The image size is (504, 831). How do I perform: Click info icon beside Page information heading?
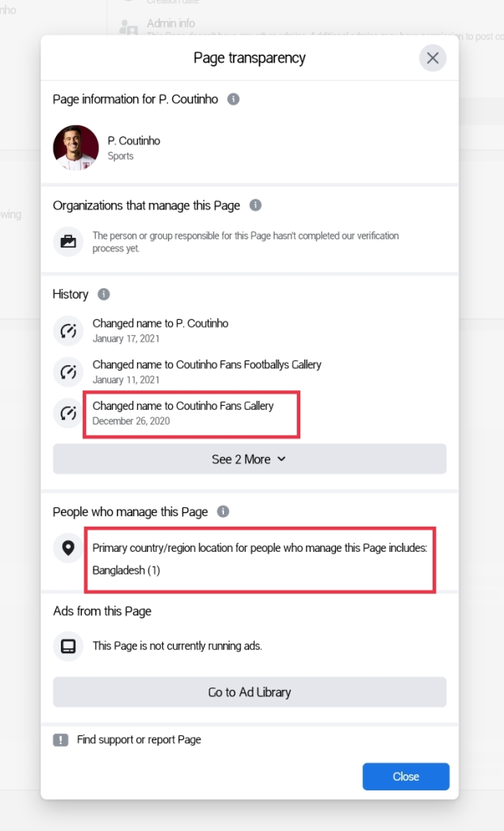tap(233, 99)
